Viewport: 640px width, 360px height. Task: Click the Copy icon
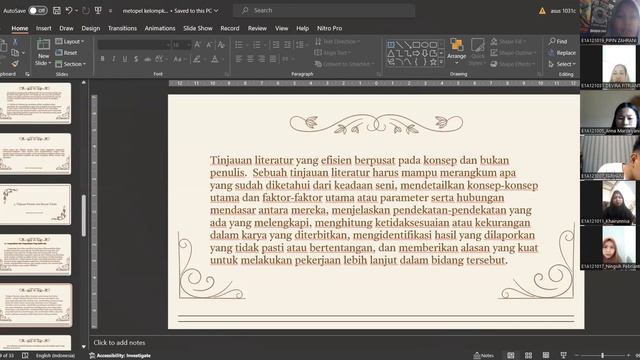[15, 53]
